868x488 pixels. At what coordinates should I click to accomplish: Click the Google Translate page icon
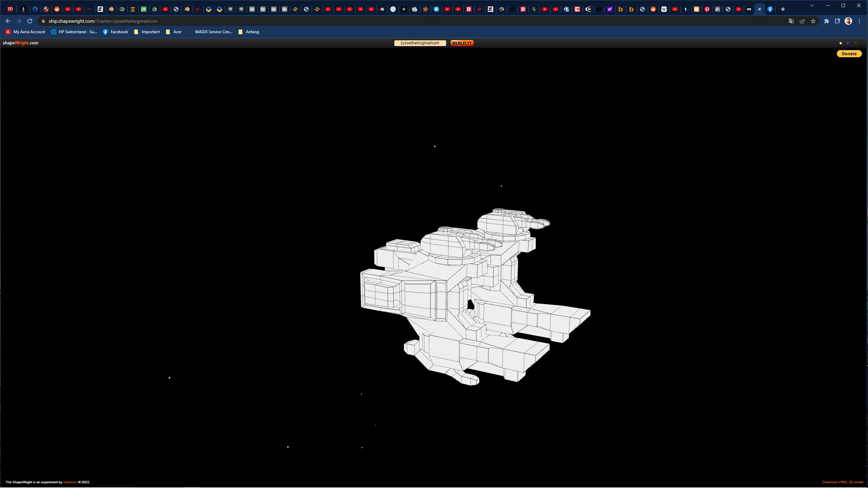(x=791, y=21)
